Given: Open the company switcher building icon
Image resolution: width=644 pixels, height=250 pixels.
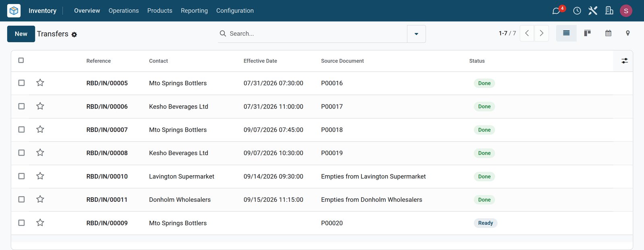Looking at the screenshot, I should click(609, 11).
